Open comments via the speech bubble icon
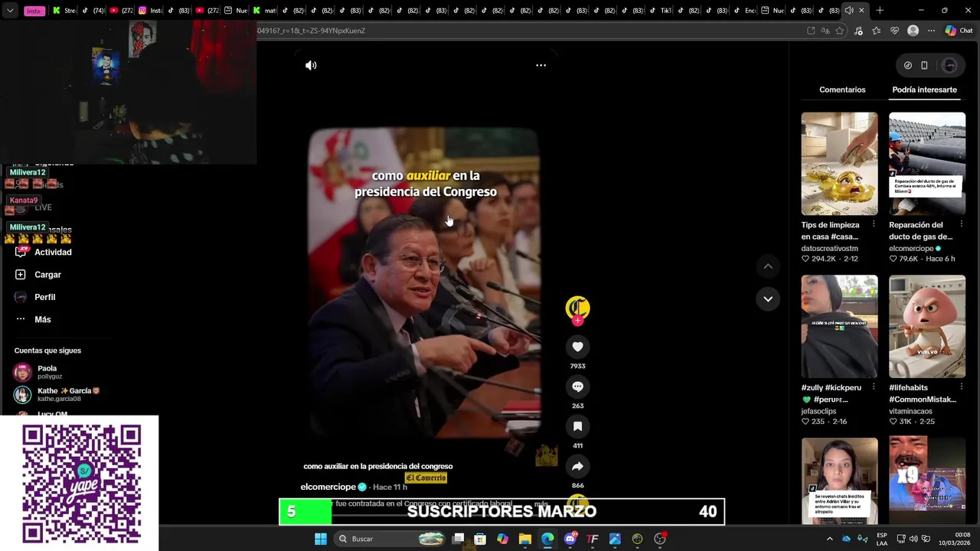Screen dimensions: 980x551 point(577,386)
